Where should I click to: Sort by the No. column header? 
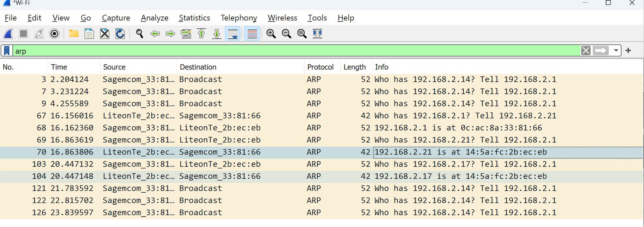(24, 67)
